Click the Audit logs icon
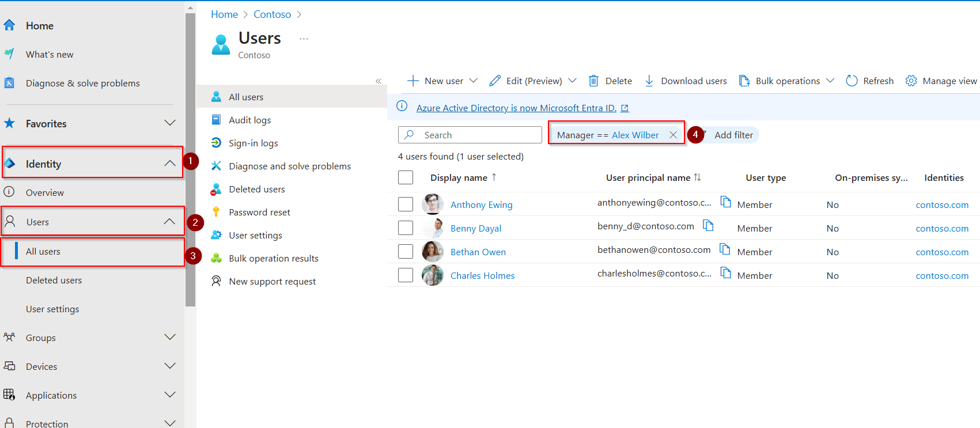Screen dimensions: 980x428 coord(216,120)
